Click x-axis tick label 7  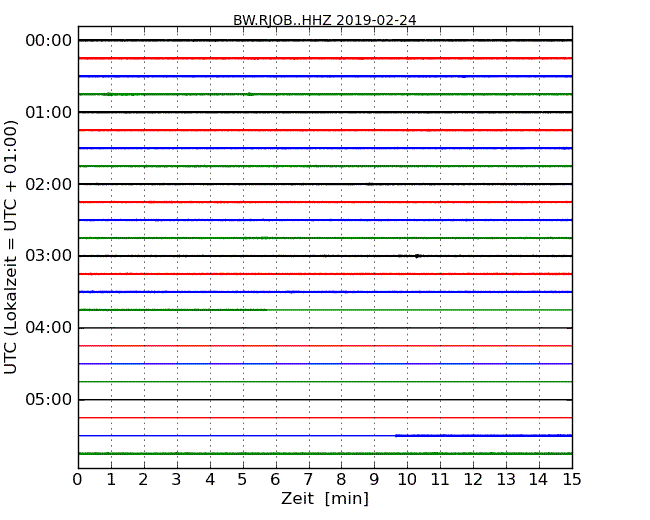(308, 480)
